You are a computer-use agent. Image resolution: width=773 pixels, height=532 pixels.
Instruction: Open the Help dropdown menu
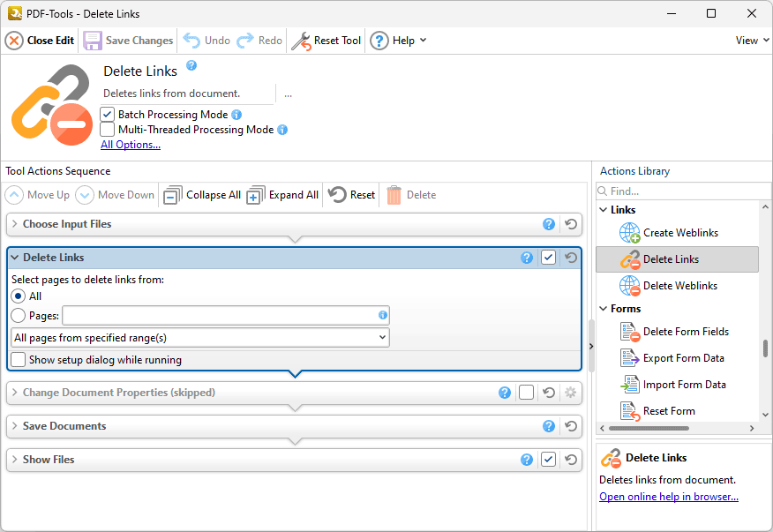pos(398,41)
